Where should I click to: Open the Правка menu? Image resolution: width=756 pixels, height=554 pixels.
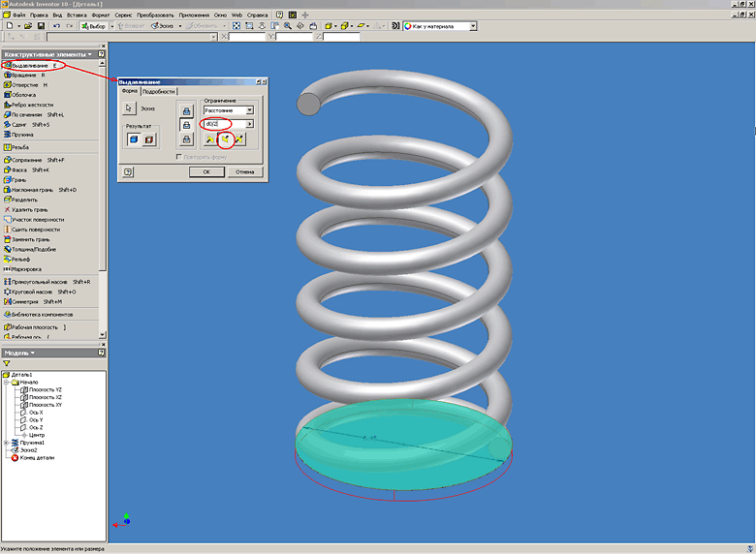(x=39, y=15)
